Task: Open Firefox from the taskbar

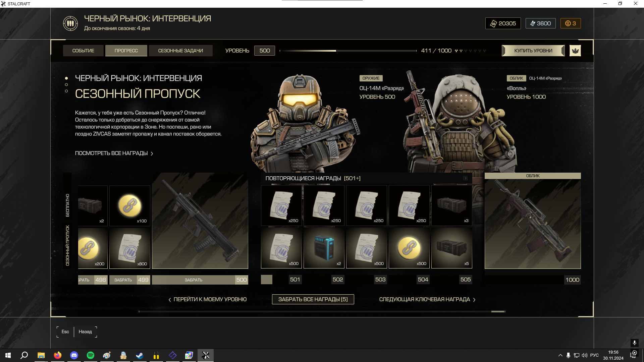Action: point(58,355)
